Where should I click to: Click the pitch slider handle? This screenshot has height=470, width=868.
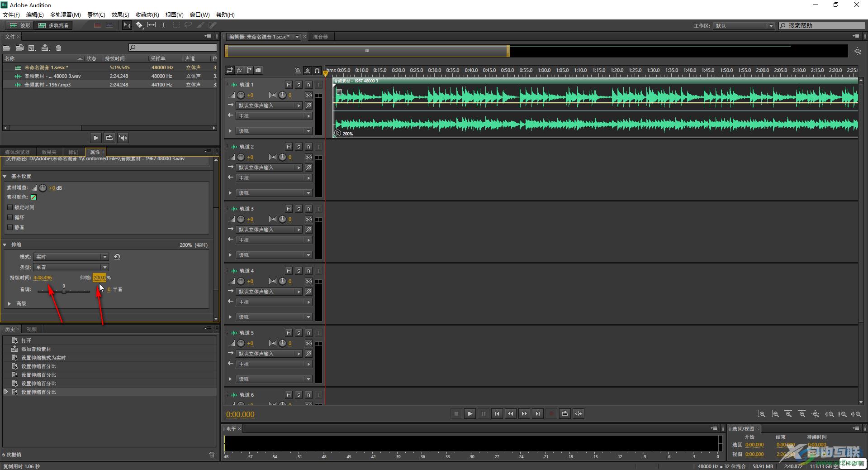64,291
